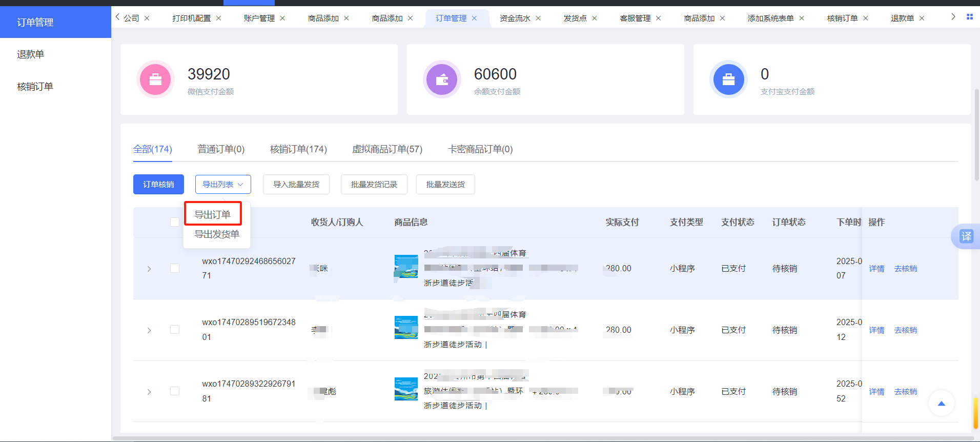This screenshot has height=442, width=980.
Task: Close the 账户管理 tab
Action: [282, 18]
